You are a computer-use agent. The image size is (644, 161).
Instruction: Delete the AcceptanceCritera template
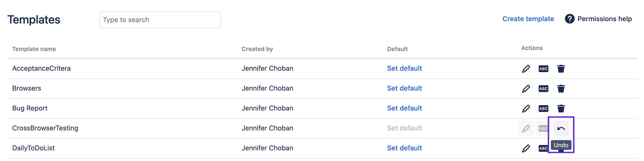point(561,69)
